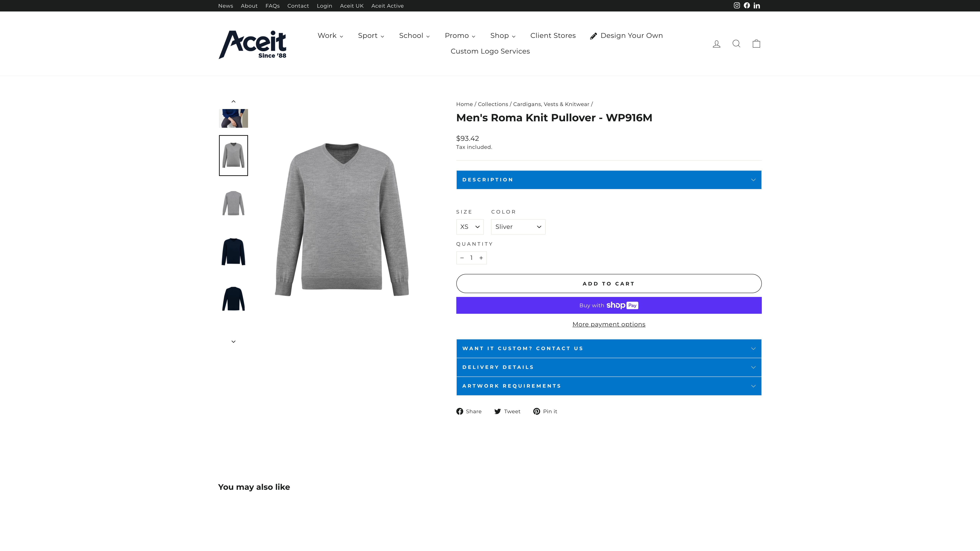Open the LinkedIn social link

click(757, 5)
